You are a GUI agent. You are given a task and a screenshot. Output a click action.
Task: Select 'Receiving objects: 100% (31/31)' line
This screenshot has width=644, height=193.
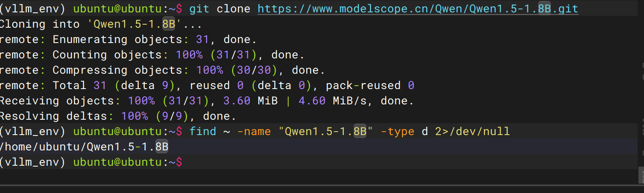pyautogui.click(x=207, y=101)
